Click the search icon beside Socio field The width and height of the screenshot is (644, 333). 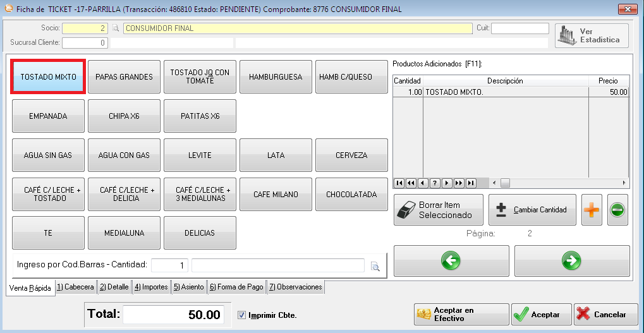coord(115,28)
